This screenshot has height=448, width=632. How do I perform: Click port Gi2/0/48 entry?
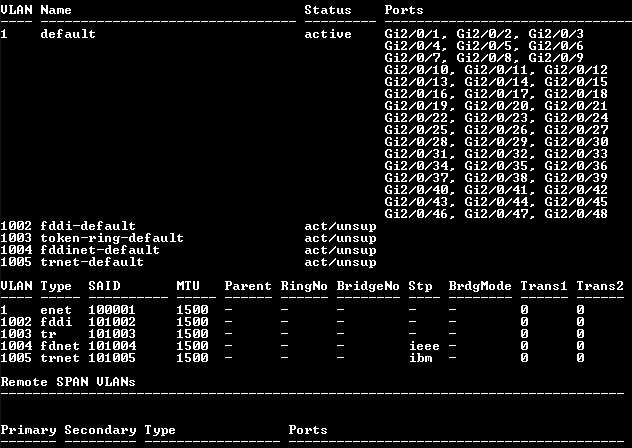(x=576, y=214)
